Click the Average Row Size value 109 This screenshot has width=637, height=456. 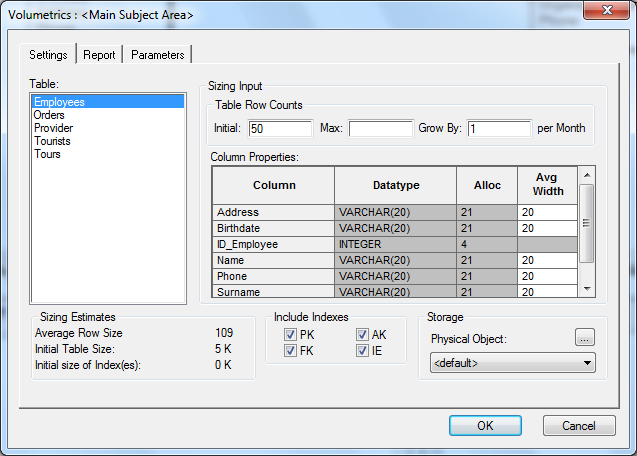224,333
